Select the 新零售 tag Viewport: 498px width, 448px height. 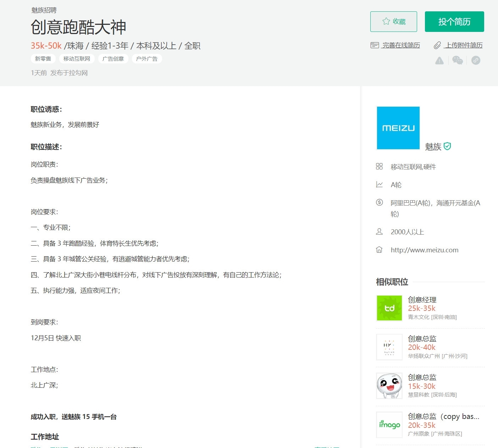pos(43,59)
